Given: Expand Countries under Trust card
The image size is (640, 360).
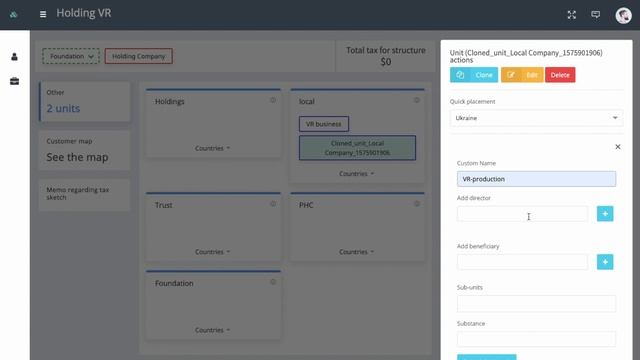Looking at the screenshot, I should coord(212,252).
